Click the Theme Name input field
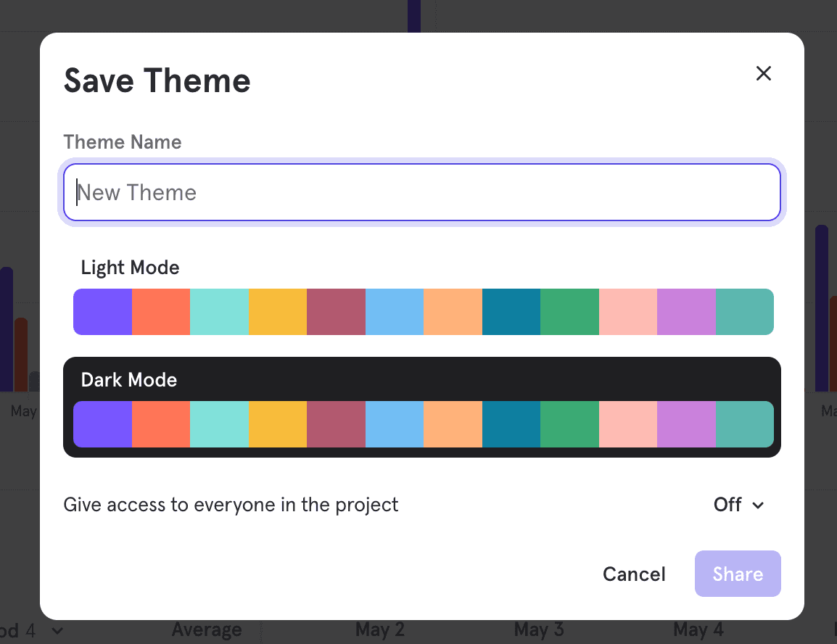The width and height of the screenshot is (837, 644). pos(423,192)
